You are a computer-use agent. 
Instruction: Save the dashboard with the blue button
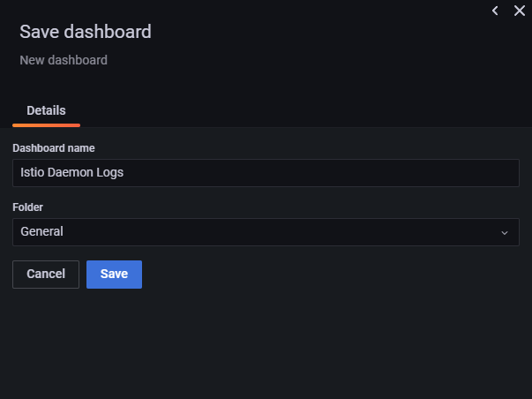pos(114,275)
